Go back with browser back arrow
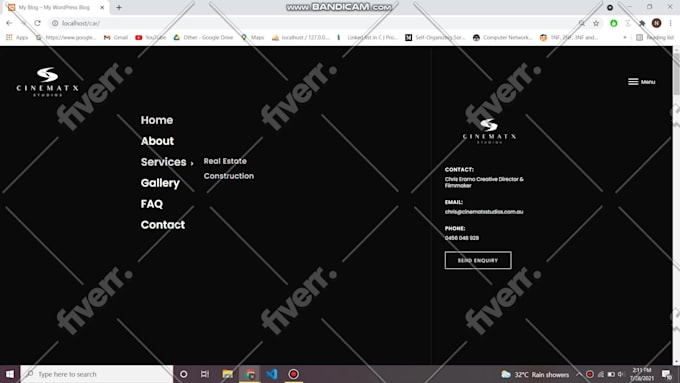The image size is (680, 383). [9, 23]
